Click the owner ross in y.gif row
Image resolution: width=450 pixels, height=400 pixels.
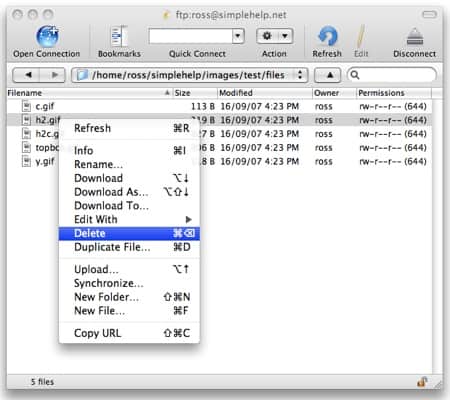click(324, 162)
